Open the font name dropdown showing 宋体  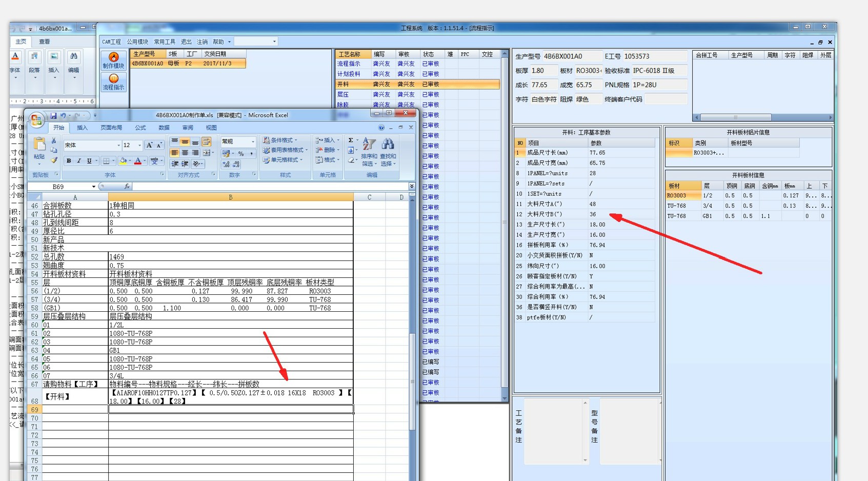click(118, 146)
